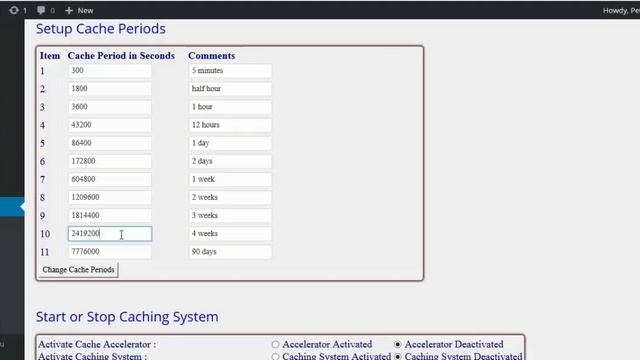Click the cache period field containing 300
The height and width of the screenshot is (360, 640).
click(110, 71)
